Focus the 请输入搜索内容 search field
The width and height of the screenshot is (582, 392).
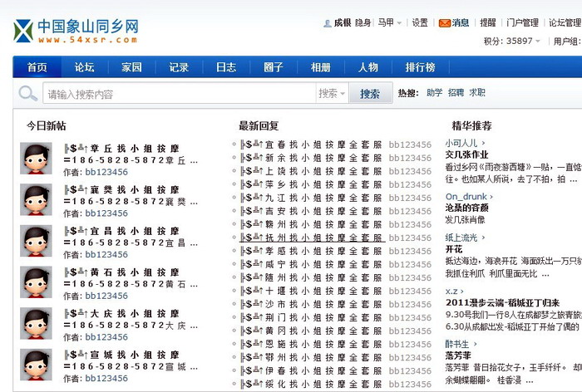[179, 94]
